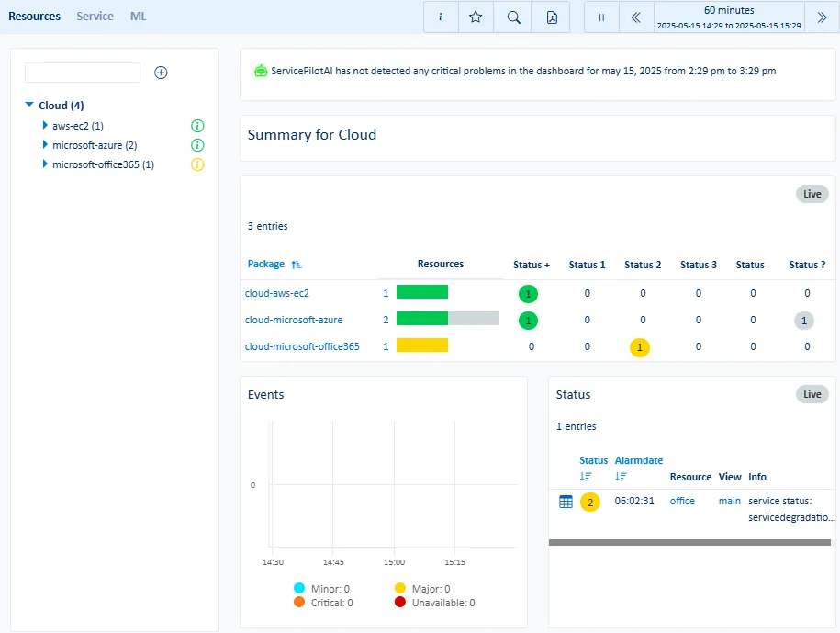
Task: Click the star favorite icon
Action: pyautogui.click(x=476, y=17)
